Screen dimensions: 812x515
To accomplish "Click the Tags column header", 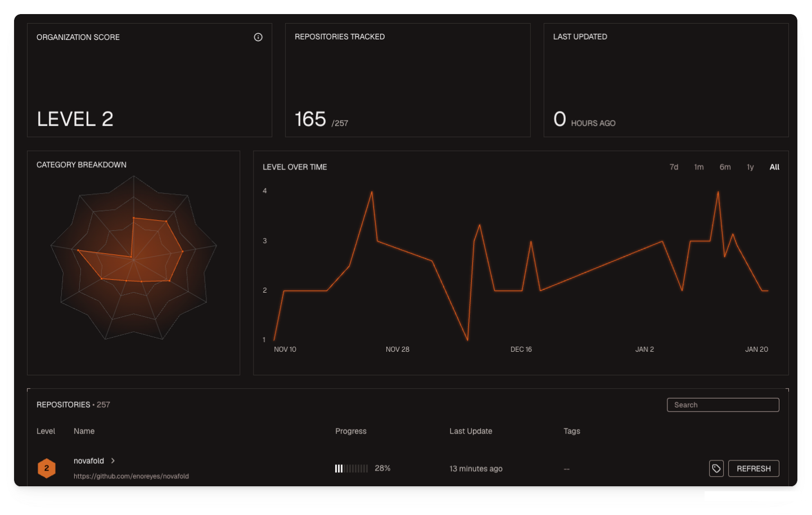I will 571,431.
